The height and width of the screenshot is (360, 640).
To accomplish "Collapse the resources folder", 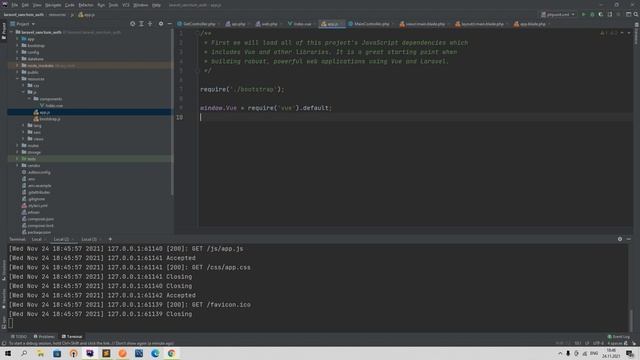I will tap(17, 79).
